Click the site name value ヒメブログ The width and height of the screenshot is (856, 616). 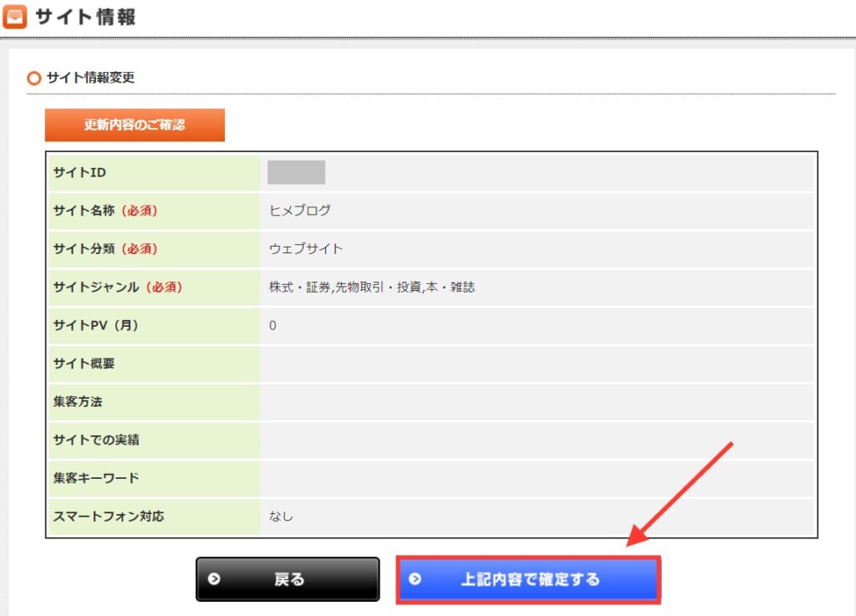(300, 211)
